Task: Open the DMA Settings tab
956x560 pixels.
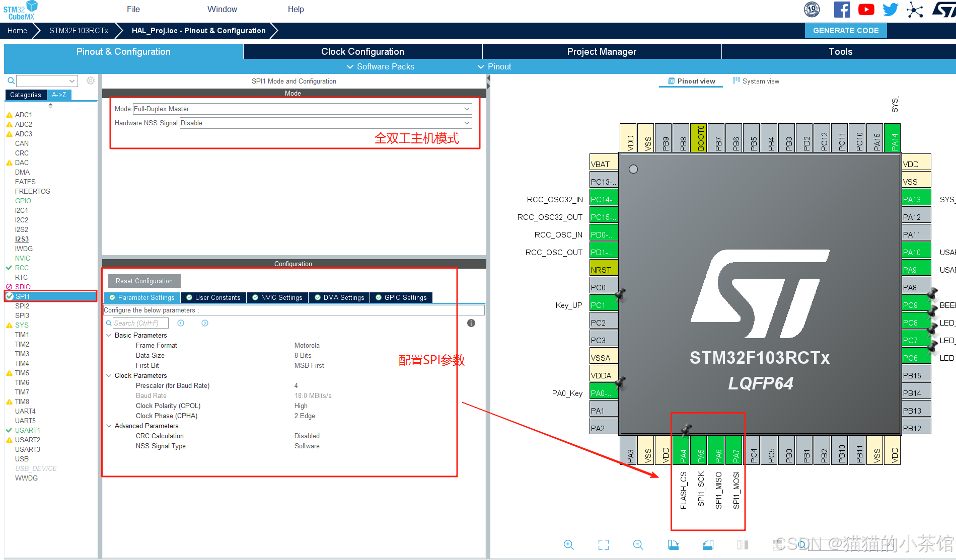Action: [339, 297]
